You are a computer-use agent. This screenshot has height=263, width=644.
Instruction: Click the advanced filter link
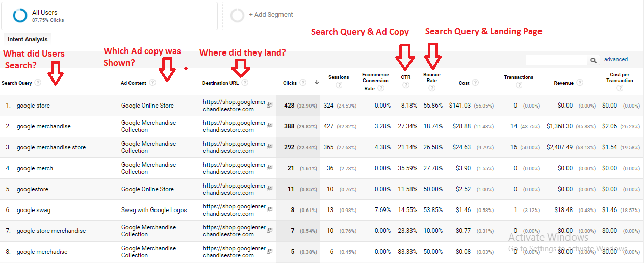[x=616, y=60]
